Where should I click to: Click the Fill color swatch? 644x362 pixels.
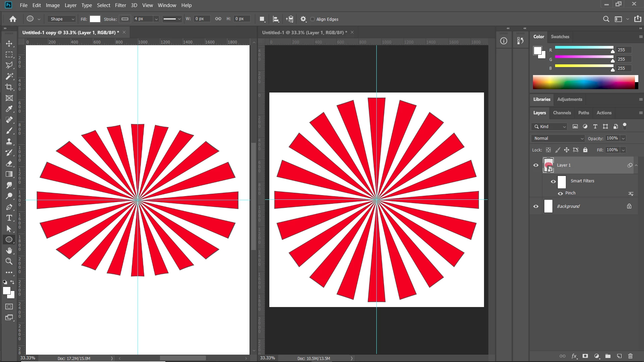coord(95,19)
